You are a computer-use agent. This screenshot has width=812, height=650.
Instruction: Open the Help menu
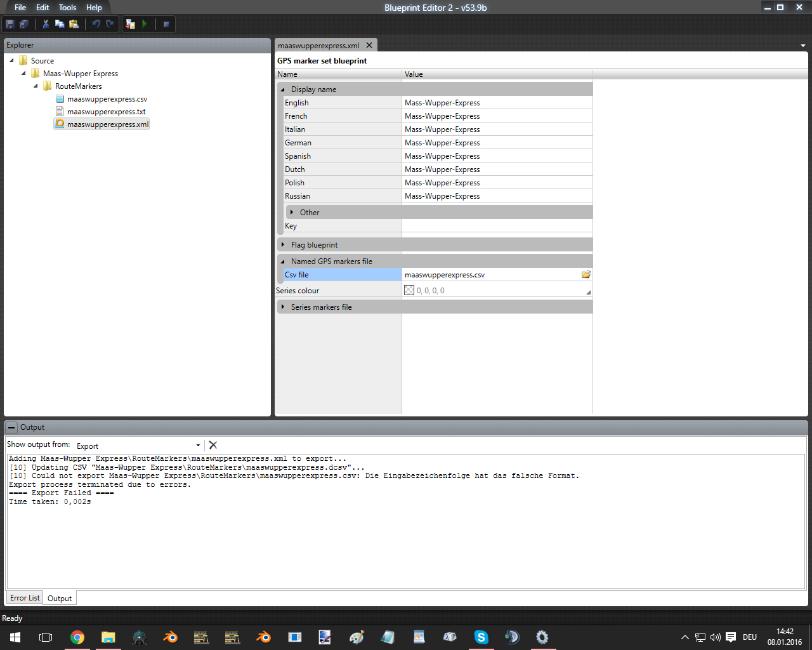[94, 8]
